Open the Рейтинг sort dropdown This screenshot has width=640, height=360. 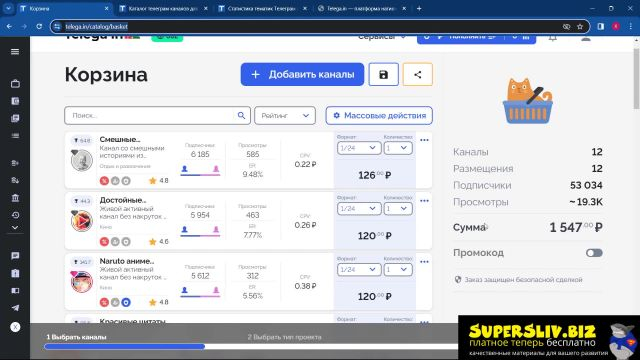pyautogui.click(x=285, y=116)
